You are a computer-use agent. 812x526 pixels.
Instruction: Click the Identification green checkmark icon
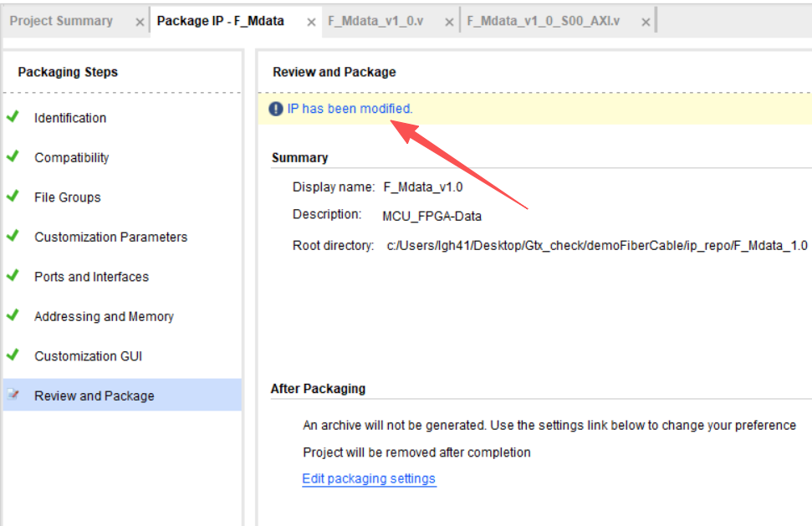point(13,117)
